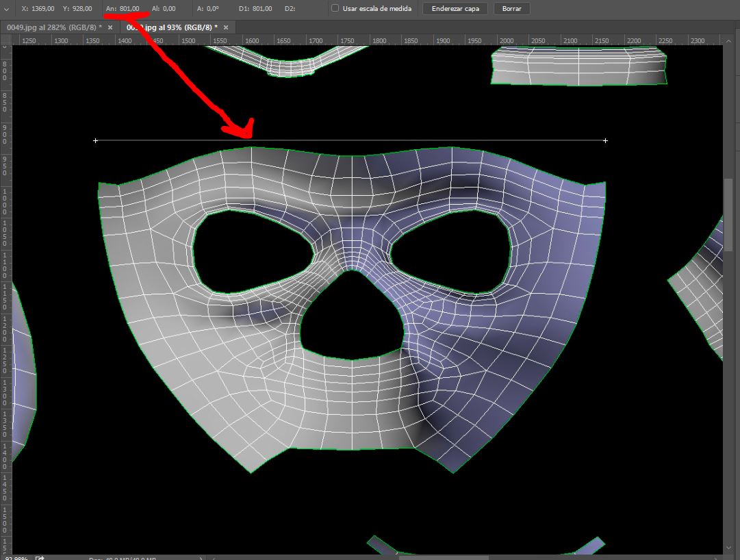Click the share/export icon in status bar
This screenshot has height=560, width=740.
(x=40, y=558)
